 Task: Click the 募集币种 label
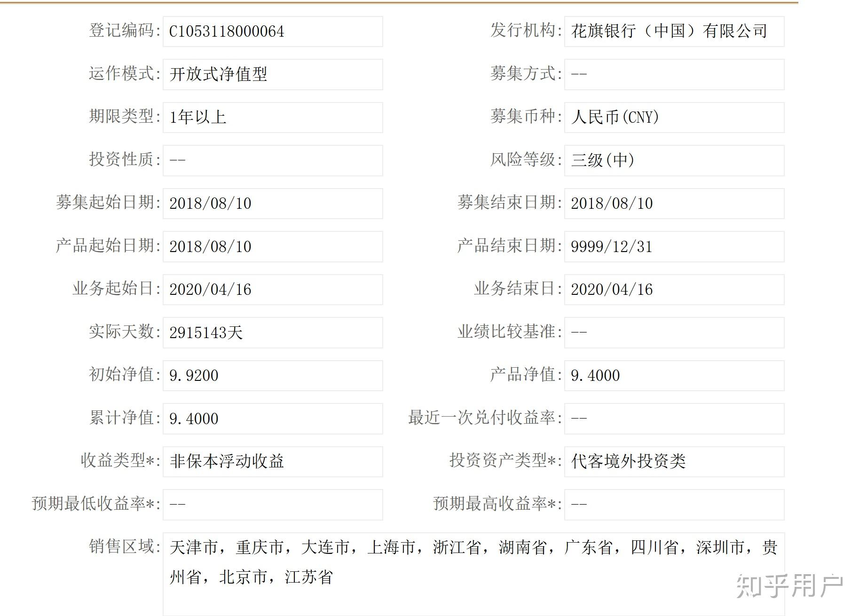click(x=526, y=116)
